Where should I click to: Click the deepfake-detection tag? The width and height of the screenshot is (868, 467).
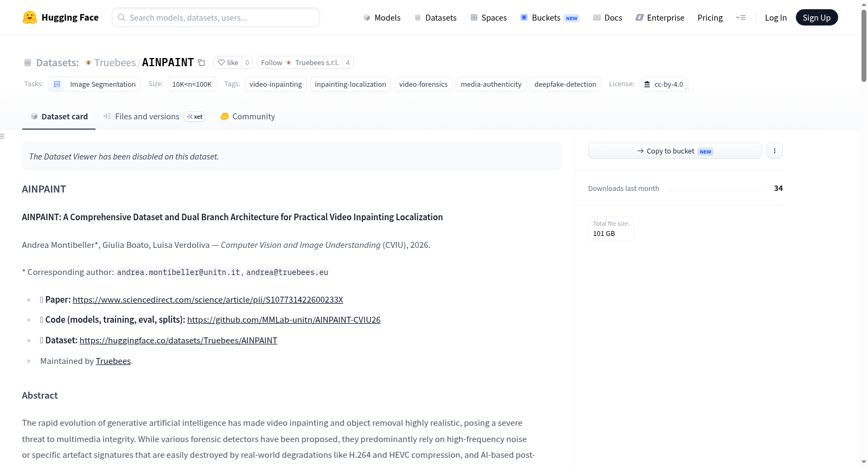click(x=565, y=84)
